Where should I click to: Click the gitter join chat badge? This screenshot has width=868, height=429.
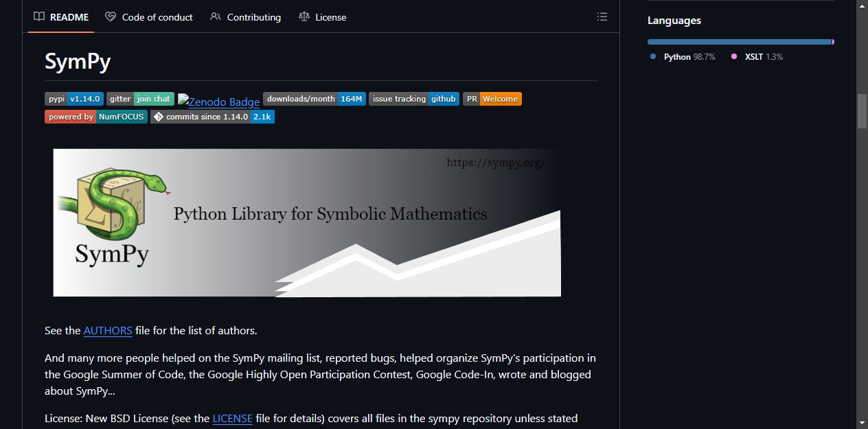[x=140, y=99]
